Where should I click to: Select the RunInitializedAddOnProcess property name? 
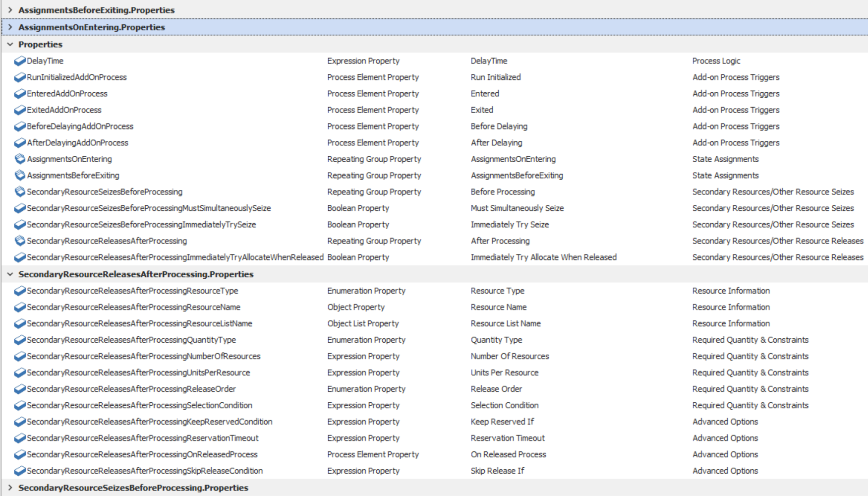tap(77, 77)
